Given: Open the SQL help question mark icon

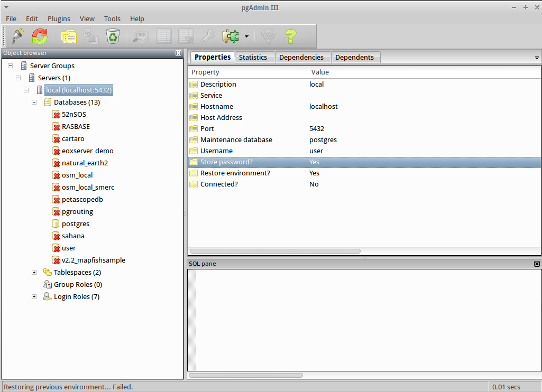Looking at the screenshot, I should [291, 36].
